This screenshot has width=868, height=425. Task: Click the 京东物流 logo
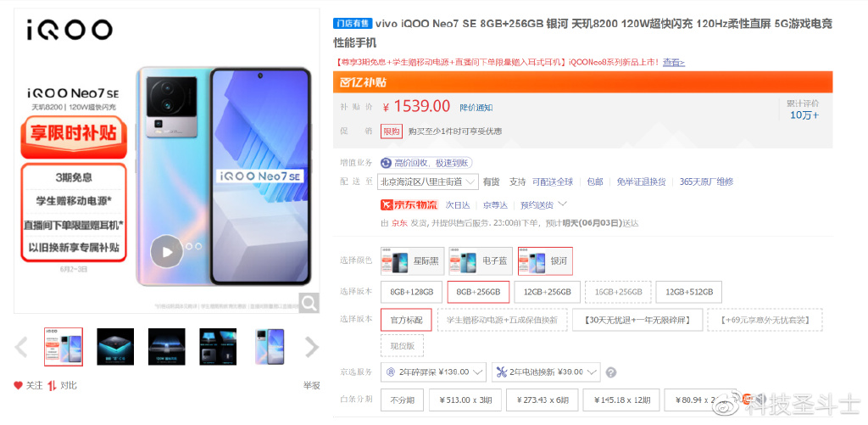[x=409, y=204]
